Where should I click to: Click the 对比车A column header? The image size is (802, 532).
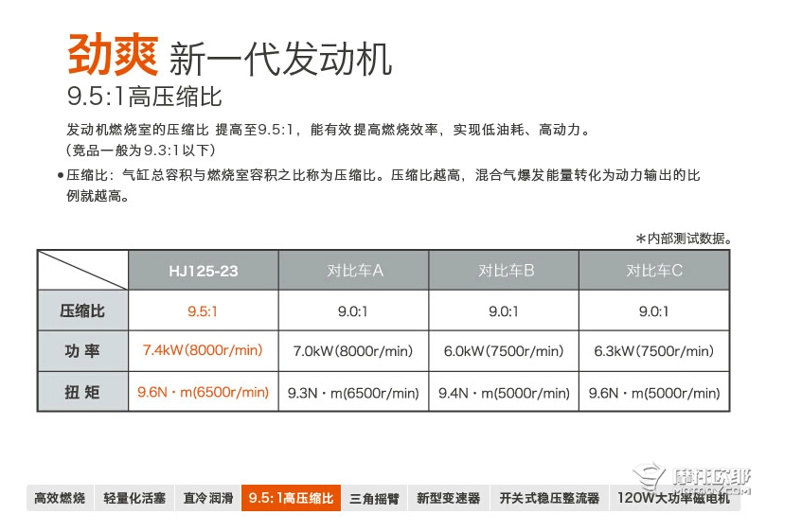coord(353,271)
